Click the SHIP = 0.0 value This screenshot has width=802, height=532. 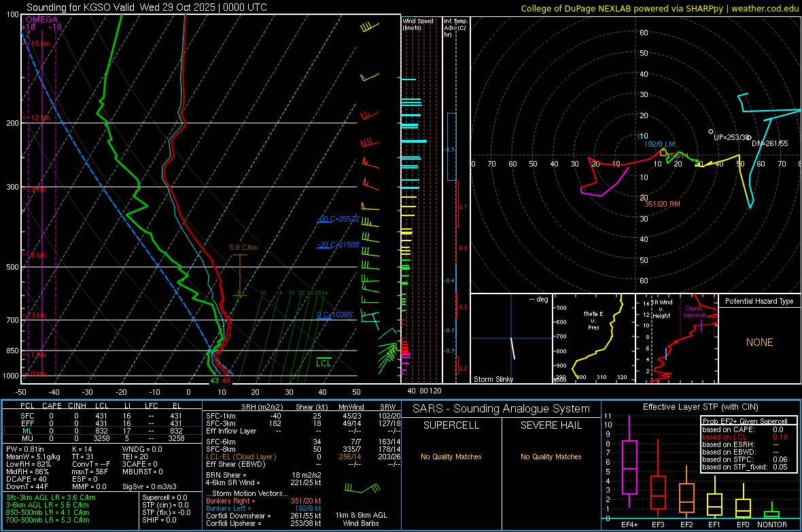pos(159,520)
